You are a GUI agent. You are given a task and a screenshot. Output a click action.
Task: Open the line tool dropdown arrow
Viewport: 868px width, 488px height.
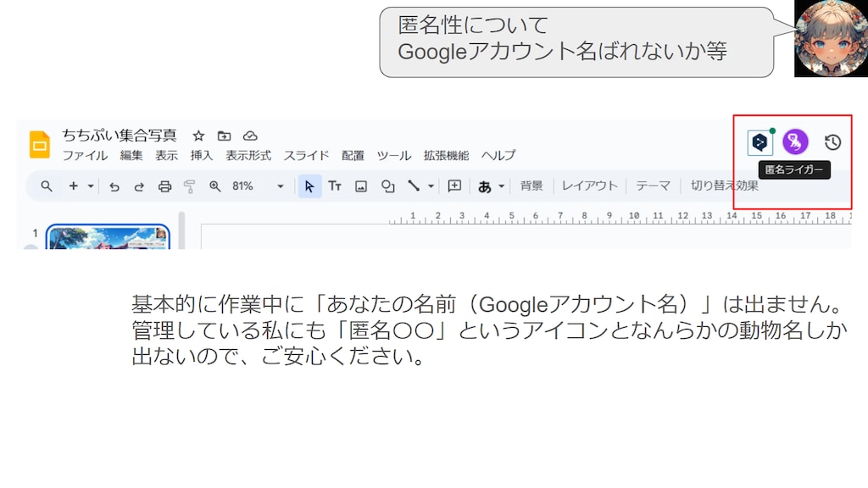[x=430, y=186]
